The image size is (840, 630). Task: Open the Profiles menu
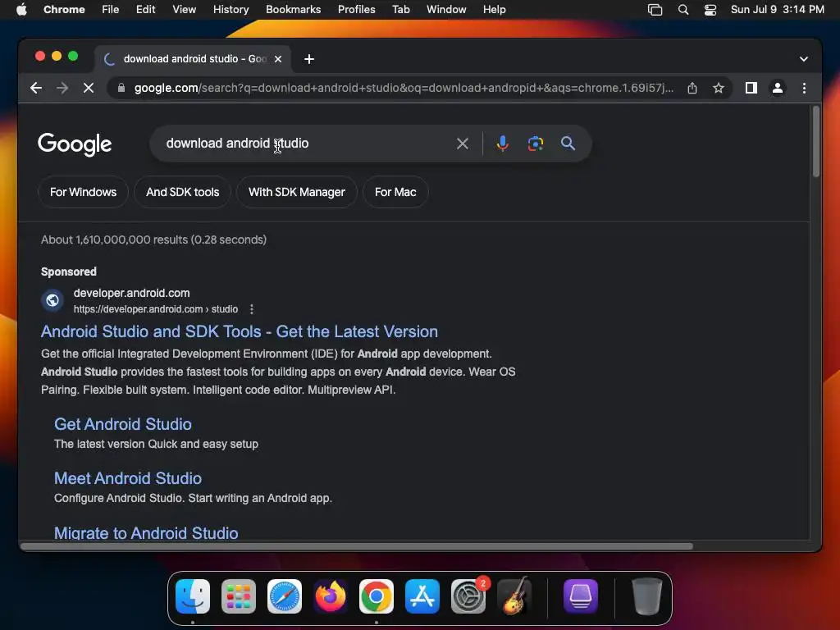point(356,9)
